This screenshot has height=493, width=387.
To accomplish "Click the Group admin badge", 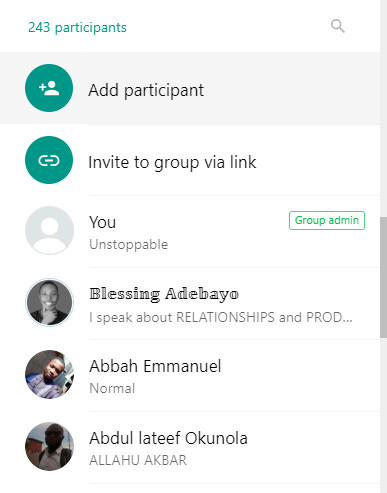I will [327, 220].
